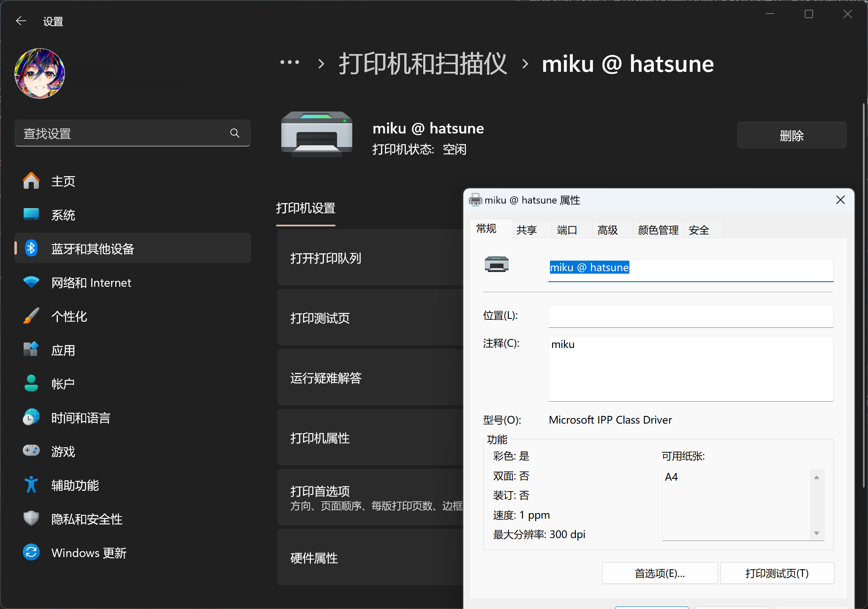
Task: Click the large printer icon
Action: click(317, 134)
